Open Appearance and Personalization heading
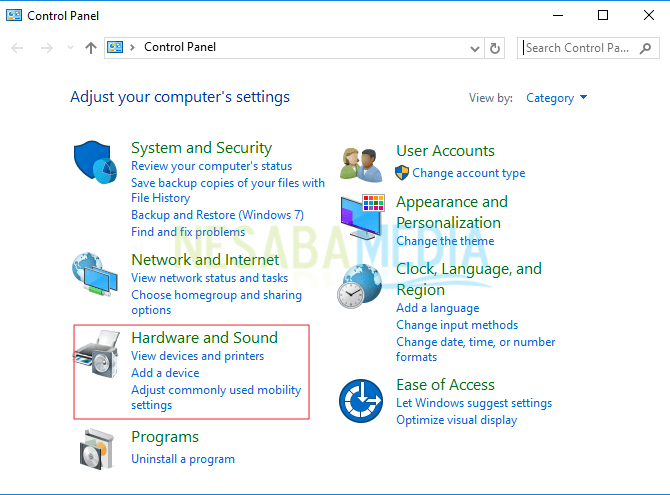Viewport: 670px width, 495px height. (x=452, y=212)
